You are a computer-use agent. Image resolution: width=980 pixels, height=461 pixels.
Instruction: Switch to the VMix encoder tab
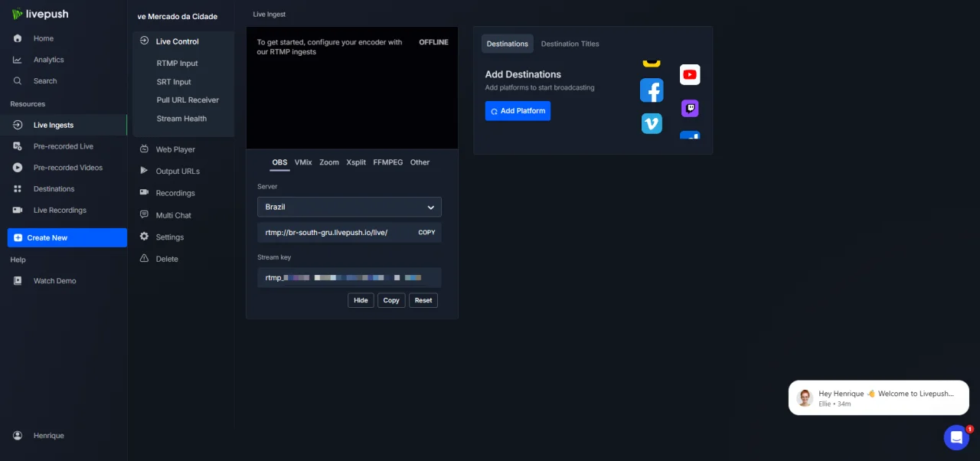point(303,162)
